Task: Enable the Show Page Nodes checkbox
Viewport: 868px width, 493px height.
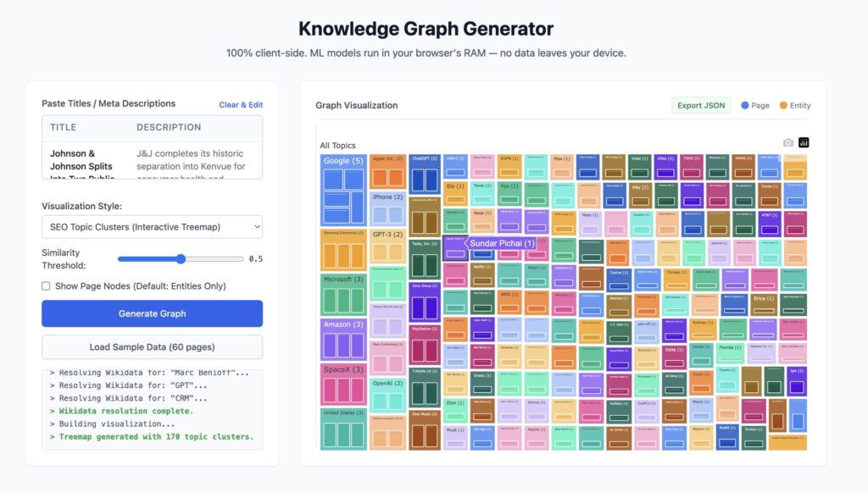Action: [x=47, y=286]
